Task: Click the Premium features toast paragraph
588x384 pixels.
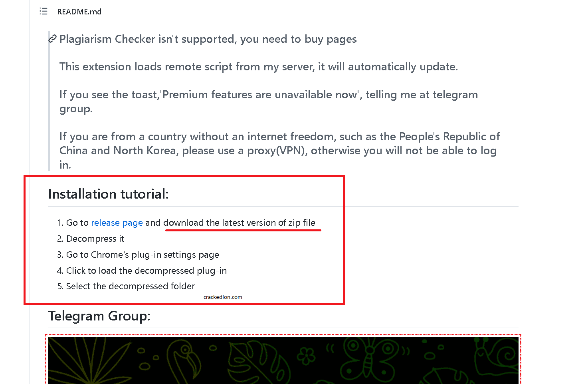Action: click(x=269, y=101)
